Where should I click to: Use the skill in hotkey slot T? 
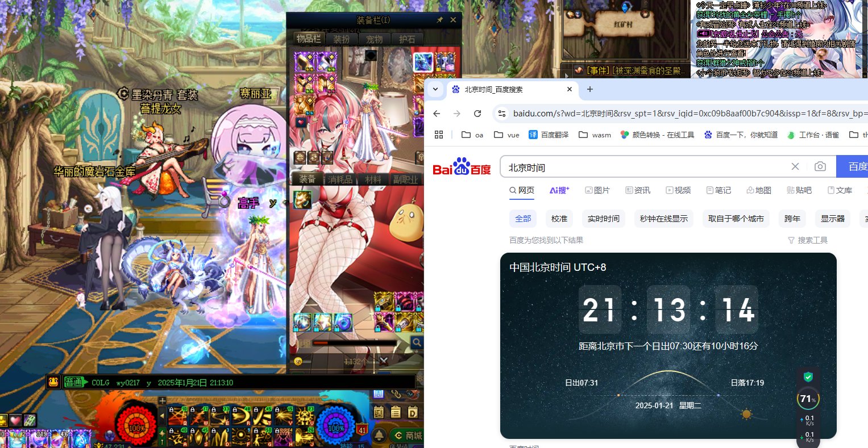(262, 416)
